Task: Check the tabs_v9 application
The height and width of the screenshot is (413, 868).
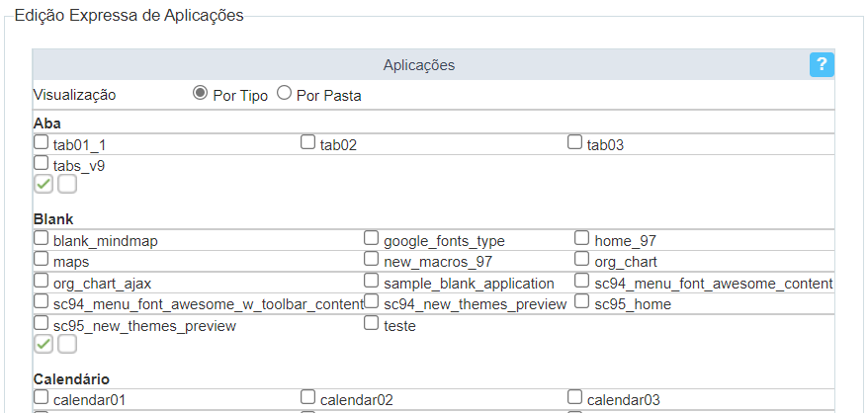Action: (42, 164)
